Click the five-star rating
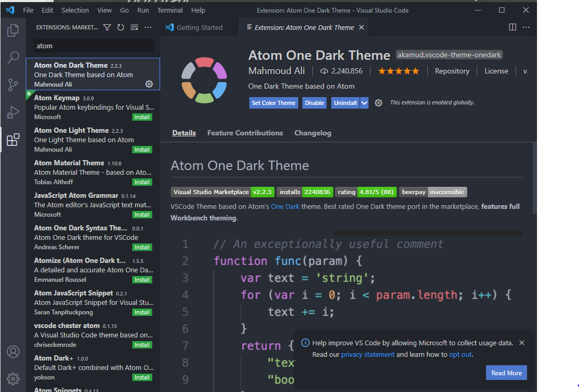This screenshot has width=579, height=392. point(399,71)
